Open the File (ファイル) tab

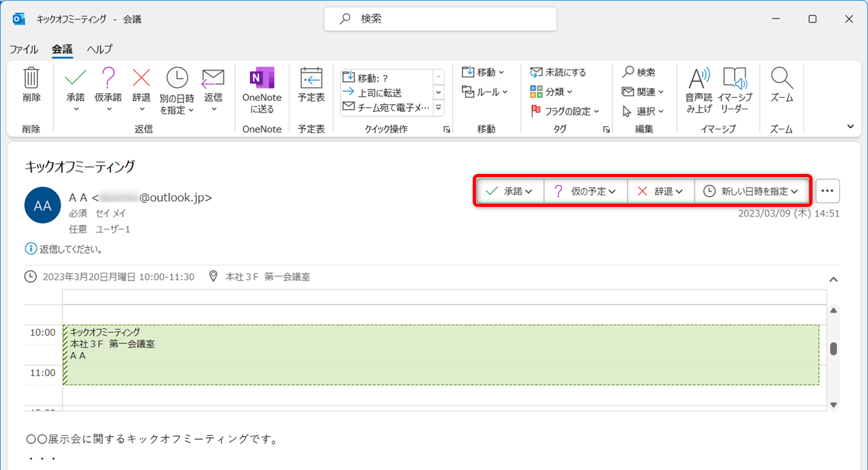24,49
